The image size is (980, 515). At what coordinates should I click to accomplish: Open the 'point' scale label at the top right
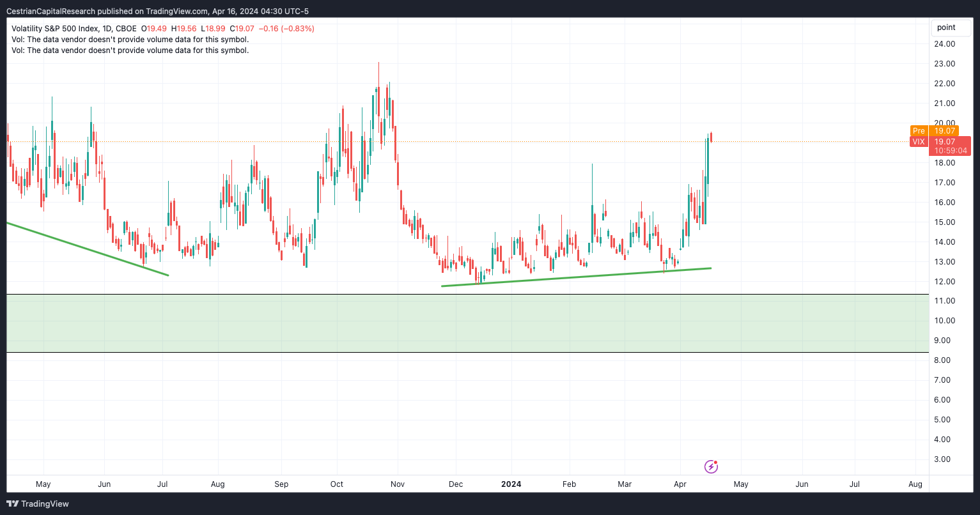point(946,27)
